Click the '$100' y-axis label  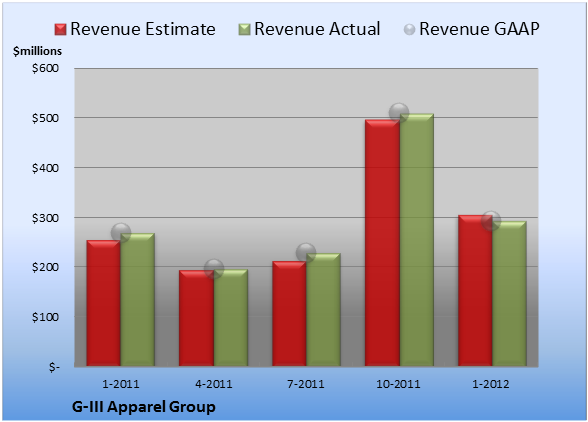pos(45,317)
